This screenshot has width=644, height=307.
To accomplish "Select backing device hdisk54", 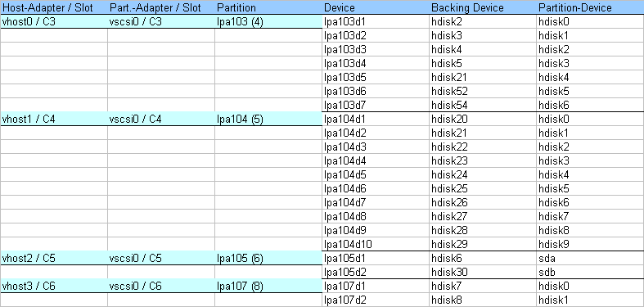I will click(x=483, y=106).
